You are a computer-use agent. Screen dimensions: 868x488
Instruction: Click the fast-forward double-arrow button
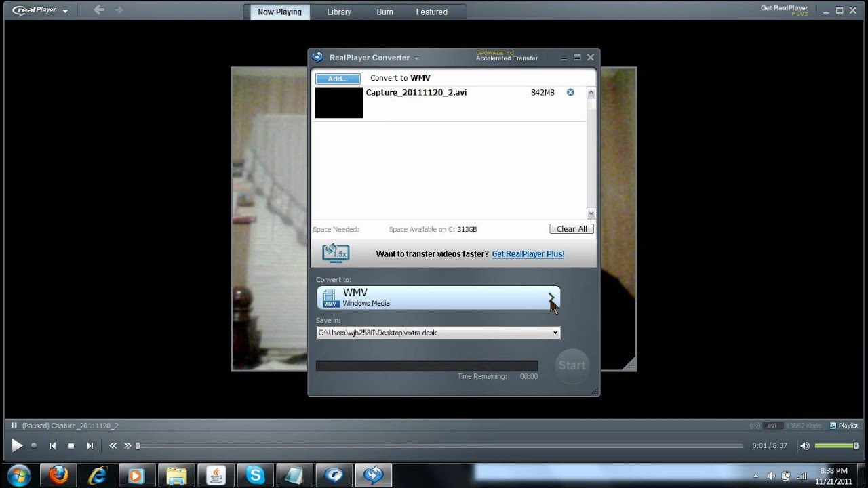coord(127,446)
